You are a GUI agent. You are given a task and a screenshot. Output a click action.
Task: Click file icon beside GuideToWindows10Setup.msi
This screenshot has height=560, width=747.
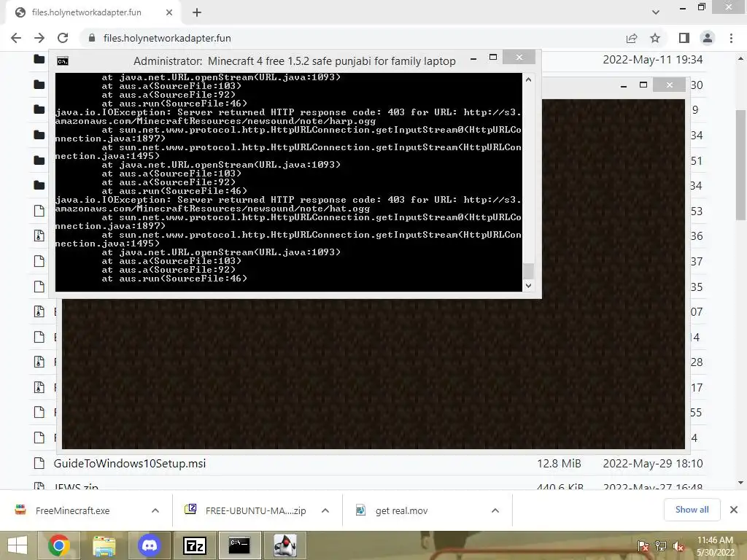point(39,463)
